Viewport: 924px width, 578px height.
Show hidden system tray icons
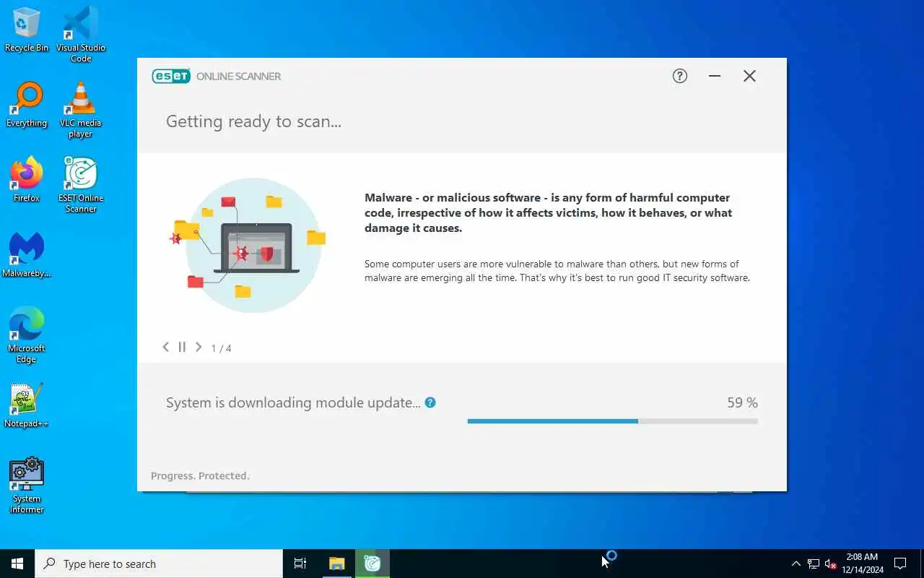click(796, 564)
